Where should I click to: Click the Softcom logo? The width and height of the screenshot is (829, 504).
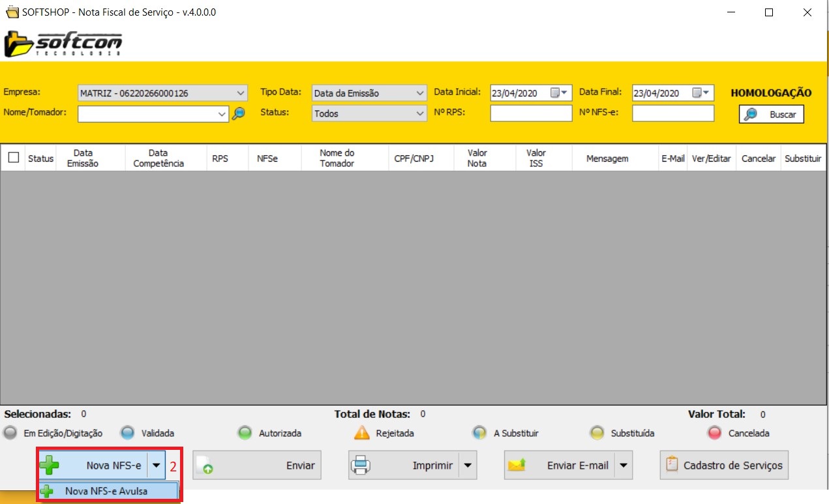coord(63,44)
